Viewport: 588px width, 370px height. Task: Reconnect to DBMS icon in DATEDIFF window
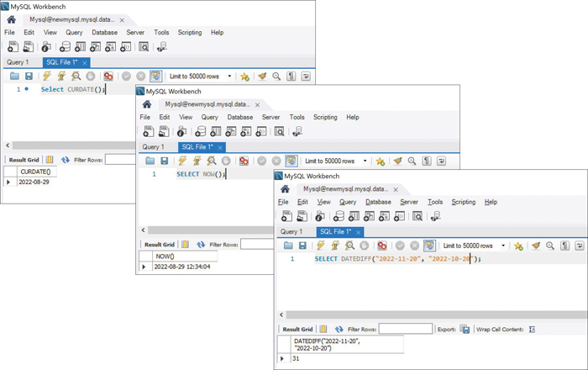pos(435,216)
